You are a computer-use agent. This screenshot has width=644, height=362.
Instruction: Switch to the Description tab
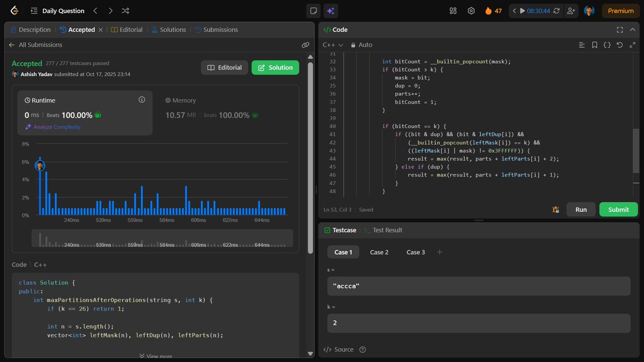(x=30, y=29)
